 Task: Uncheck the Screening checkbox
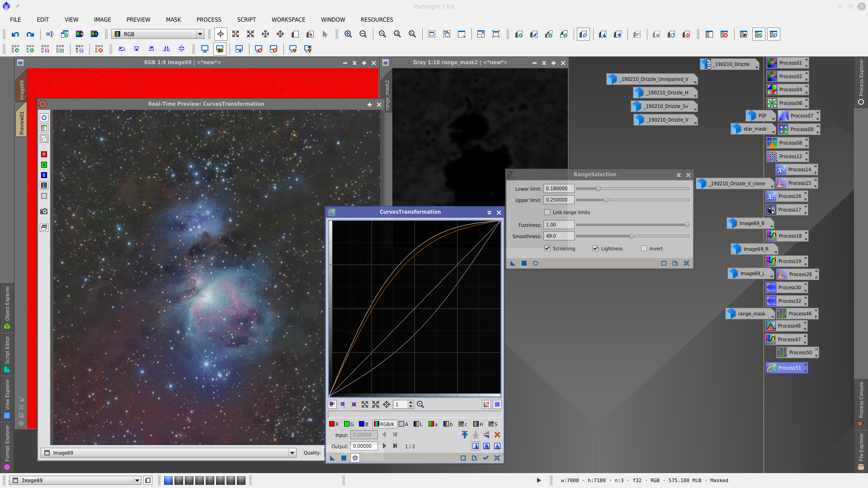tap(547, 249)
